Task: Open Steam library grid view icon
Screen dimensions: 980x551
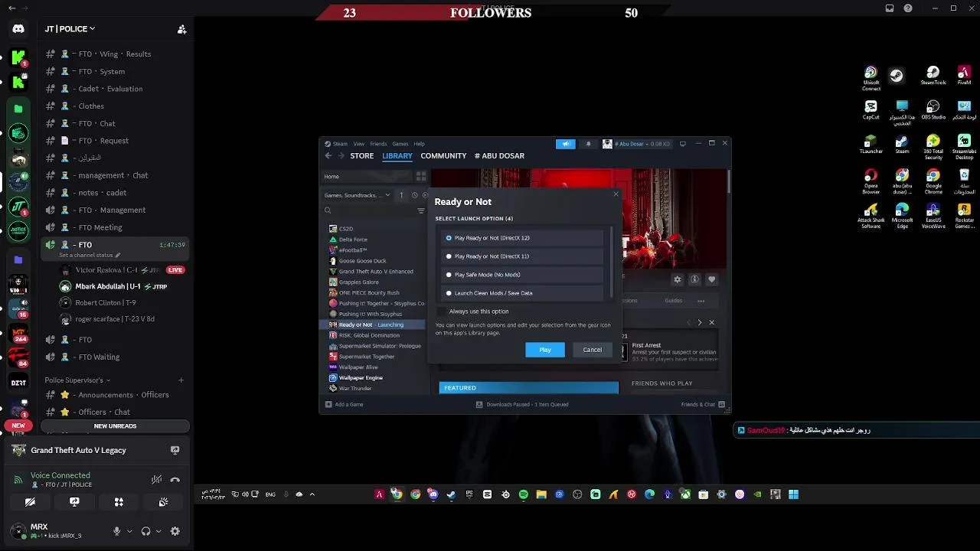Action: [421, 176]
